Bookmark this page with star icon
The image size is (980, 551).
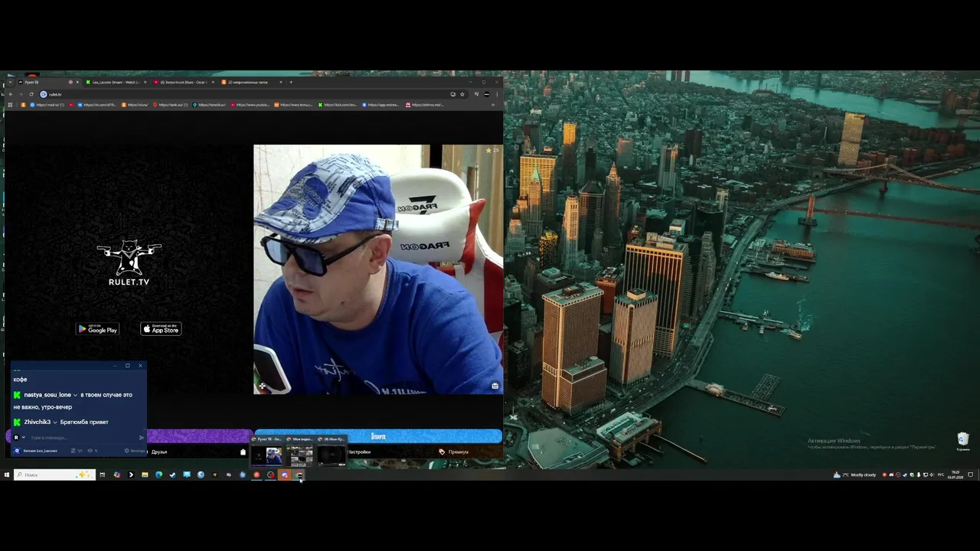tap(462, 94)
